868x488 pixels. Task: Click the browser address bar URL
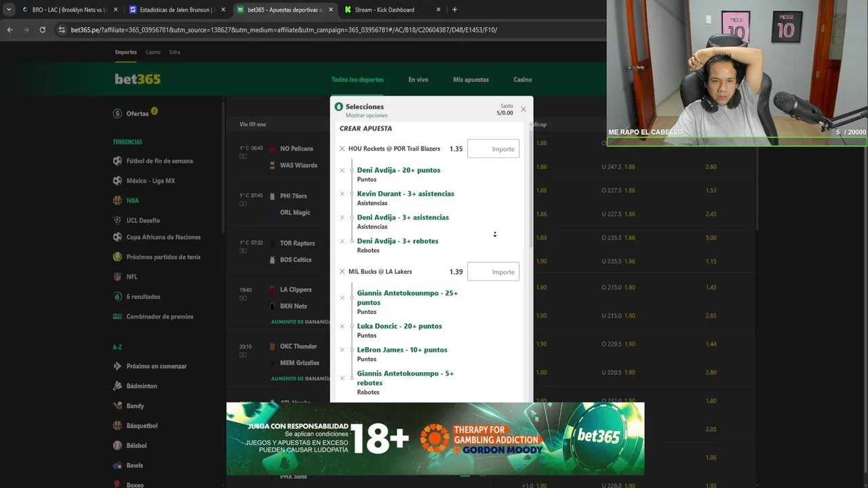(x=283, y=30)
